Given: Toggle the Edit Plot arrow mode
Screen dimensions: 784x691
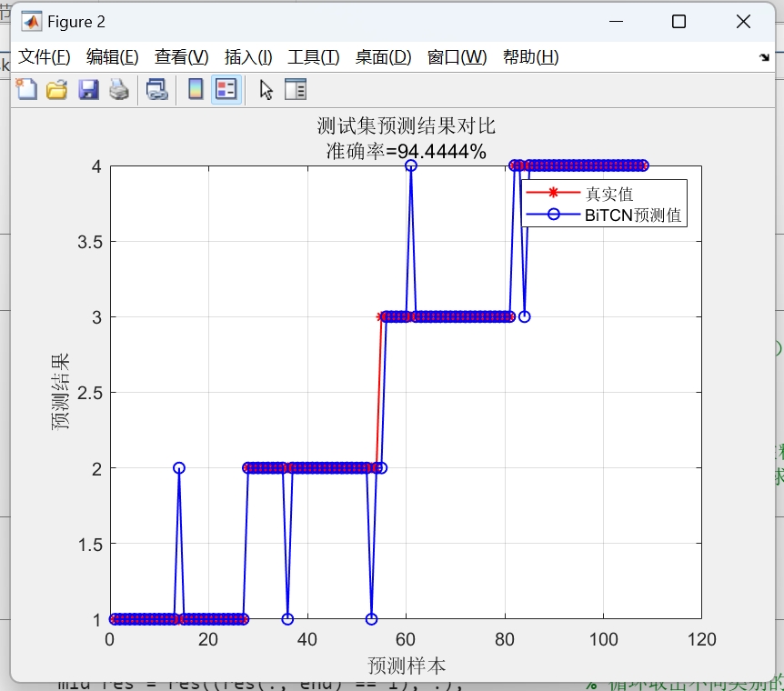Looking at the screenshot, I should pos(264,89).
